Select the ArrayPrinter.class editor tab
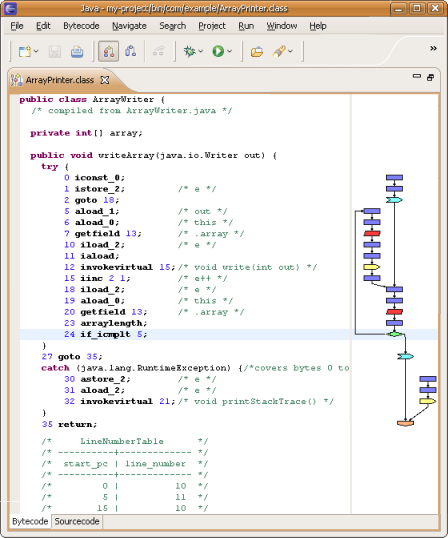This screenshot has height=538, width=448. (59, 80)
